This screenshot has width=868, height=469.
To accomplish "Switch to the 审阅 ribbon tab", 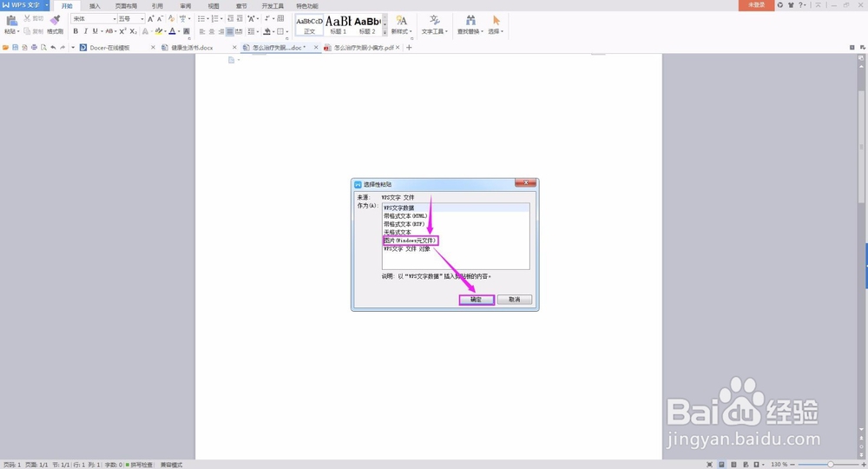I will point(186,6).
